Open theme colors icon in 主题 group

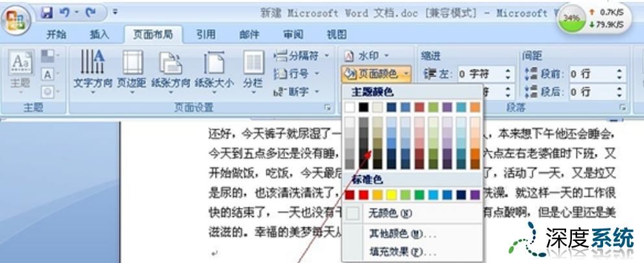pos(49,55)
